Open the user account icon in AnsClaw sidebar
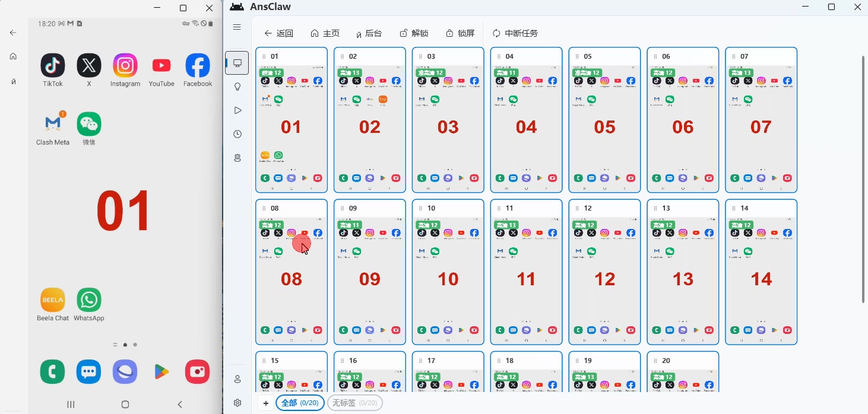The height and width of the screenshot is (414, 868). coord(237,379)
